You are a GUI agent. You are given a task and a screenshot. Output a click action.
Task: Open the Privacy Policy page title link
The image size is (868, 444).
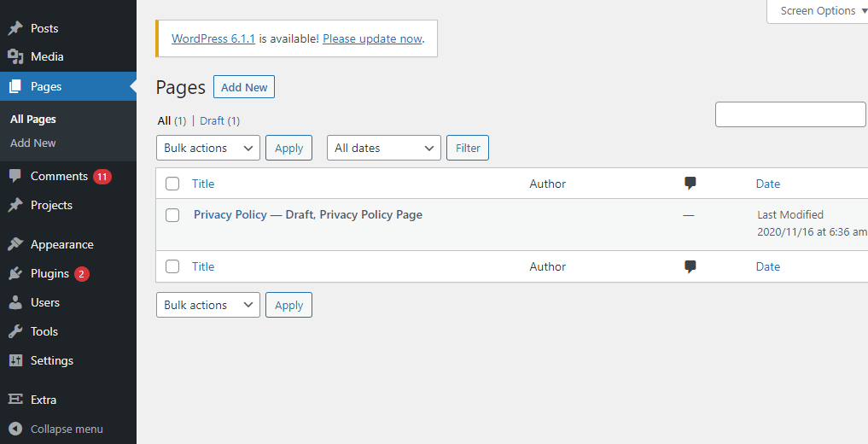[230, 215]
